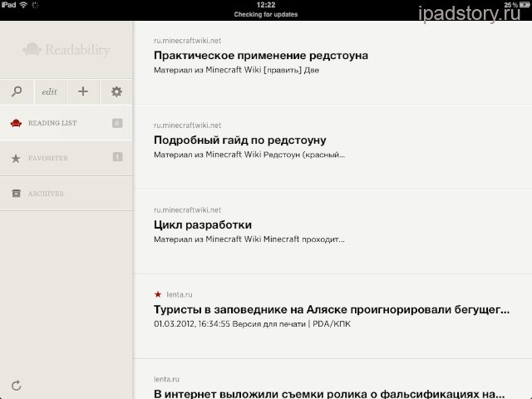Screen dimensions: 532x399
Task: Refresh the list with the reload icon
Action: [x=17, y=386]
